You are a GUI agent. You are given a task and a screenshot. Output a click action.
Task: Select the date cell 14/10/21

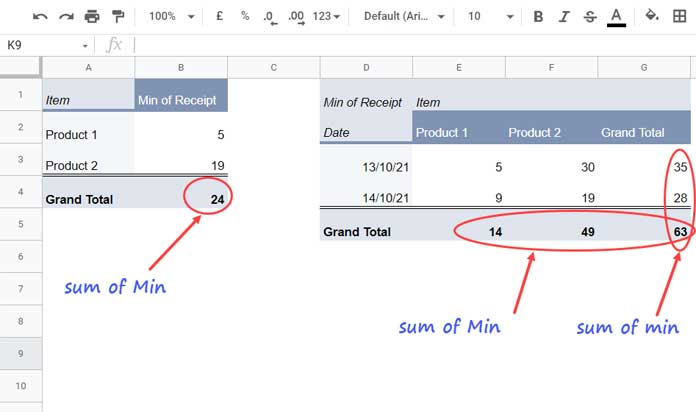coord(366,192)
